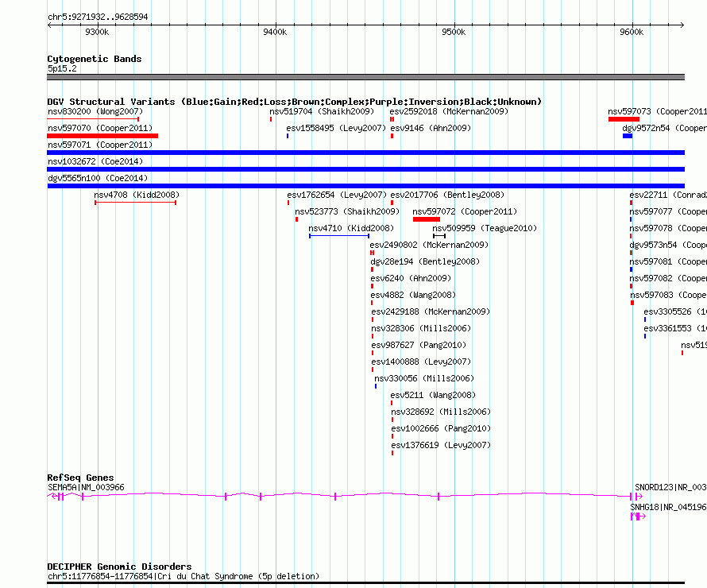The width and height of the screenshot is (707, 588).
Task: Click the nsv597072 (Cooper2011) red bar
Action: tap(427, 219)
